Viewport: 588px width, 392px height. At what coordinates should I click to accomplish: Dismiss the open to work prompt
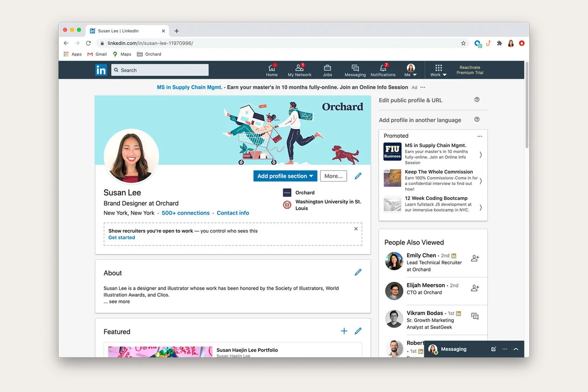pyautogui.click(x=356, y=229)
